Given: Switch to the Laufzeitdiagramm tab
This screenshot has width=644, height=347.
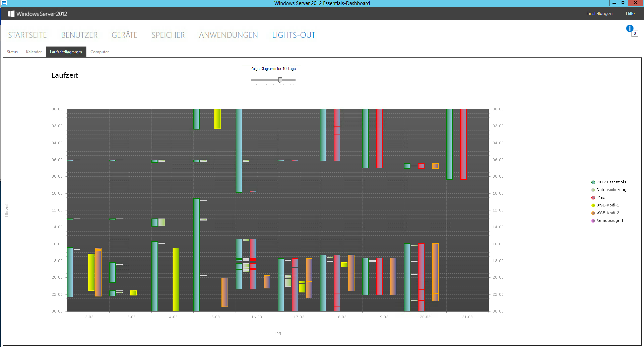Looking at the screenshot, I should pyautogui.click(x=66, y=52).
